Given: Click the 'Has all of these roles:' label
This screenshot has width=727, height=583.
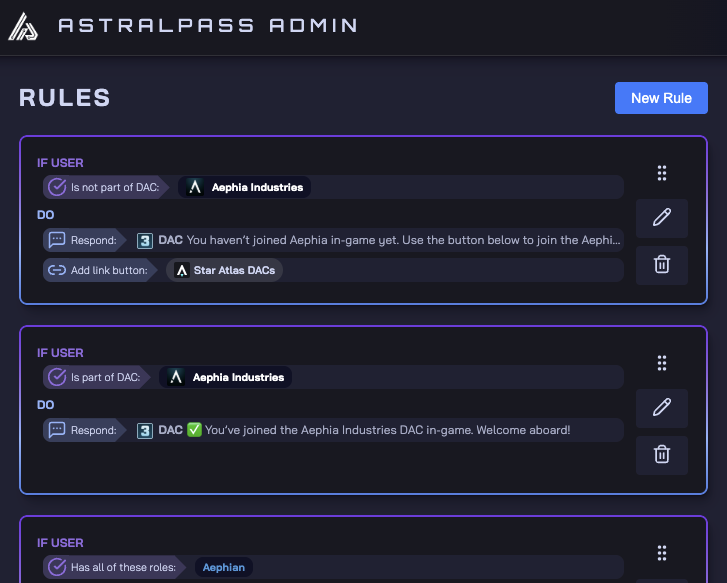Looking at the screenshot, I should pos(123,567).
